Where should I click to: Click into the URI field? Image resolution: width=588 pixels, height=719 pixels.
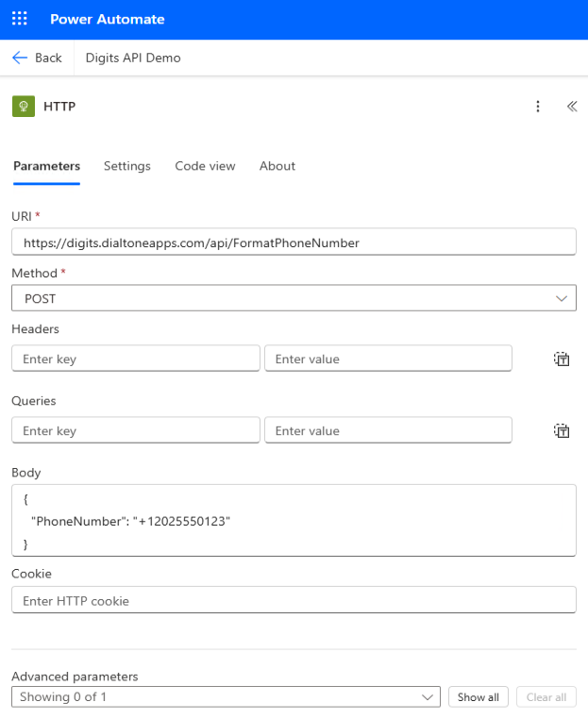(x=294, y=242)
